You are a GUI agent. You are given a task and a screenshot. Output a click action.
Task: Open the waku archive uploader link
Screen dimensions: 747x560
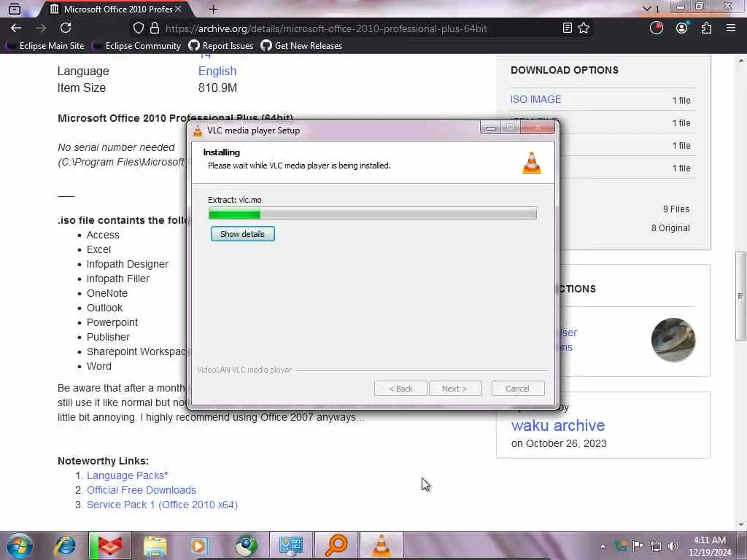[x=558, y=425]
